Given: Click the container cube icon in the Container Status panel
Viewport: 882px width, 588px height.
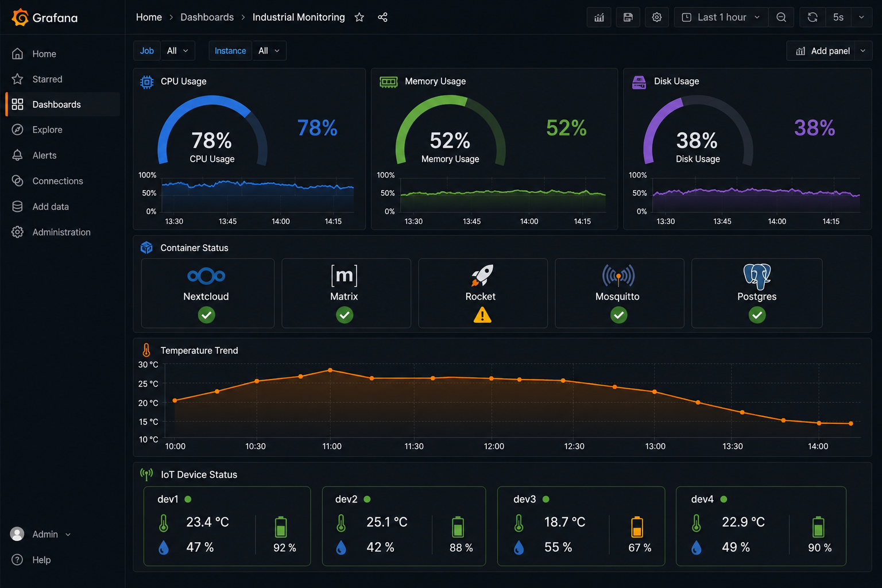Looking at the screenshot, I should point(146,247).
